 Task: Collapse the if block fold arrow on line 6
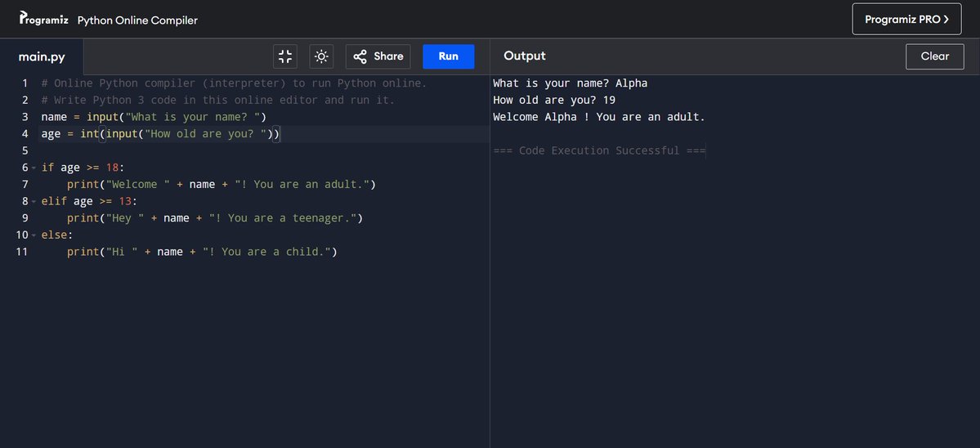(34, 168)
